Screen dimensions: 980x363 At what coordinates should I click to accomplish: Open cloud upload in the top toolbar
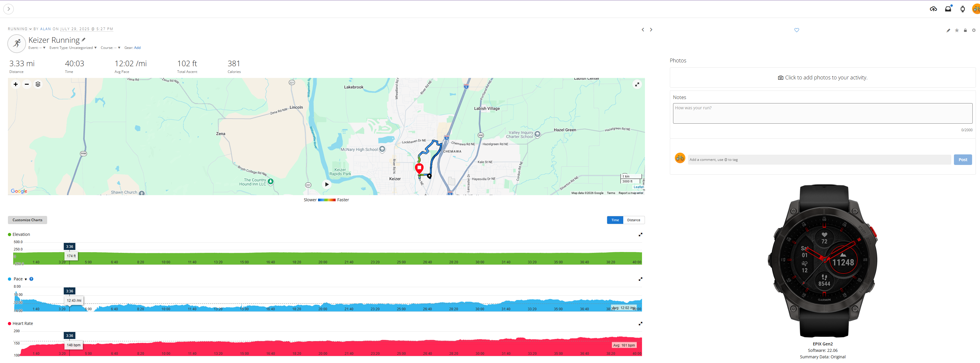[x=933, y=9]
